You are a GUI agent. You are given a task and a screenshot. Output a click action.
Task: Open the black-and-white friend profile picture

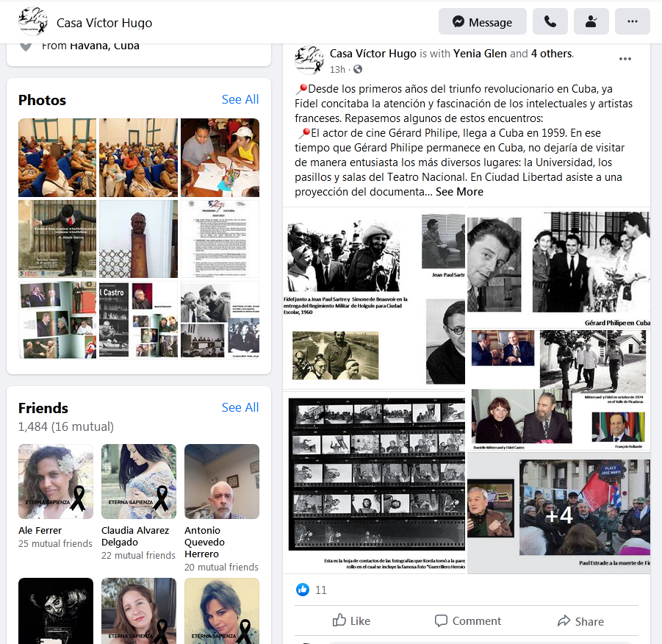tap(56, 611)
